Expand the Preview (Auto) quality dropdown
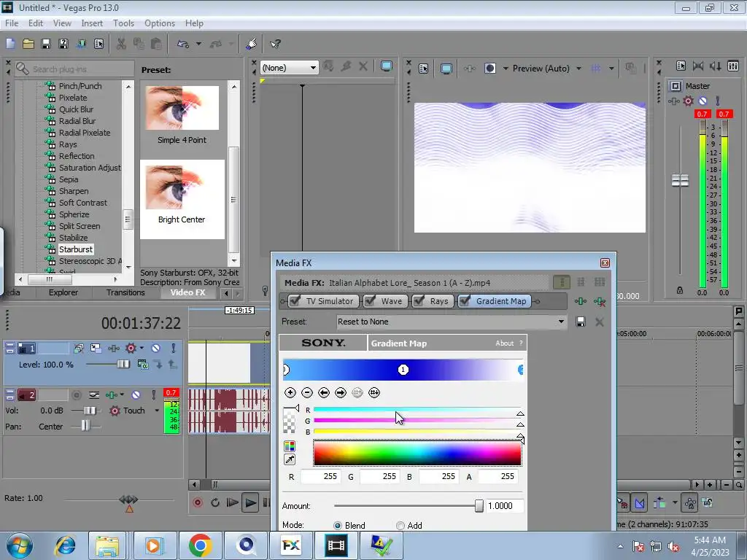747x560 pixels. coord(578,69)
